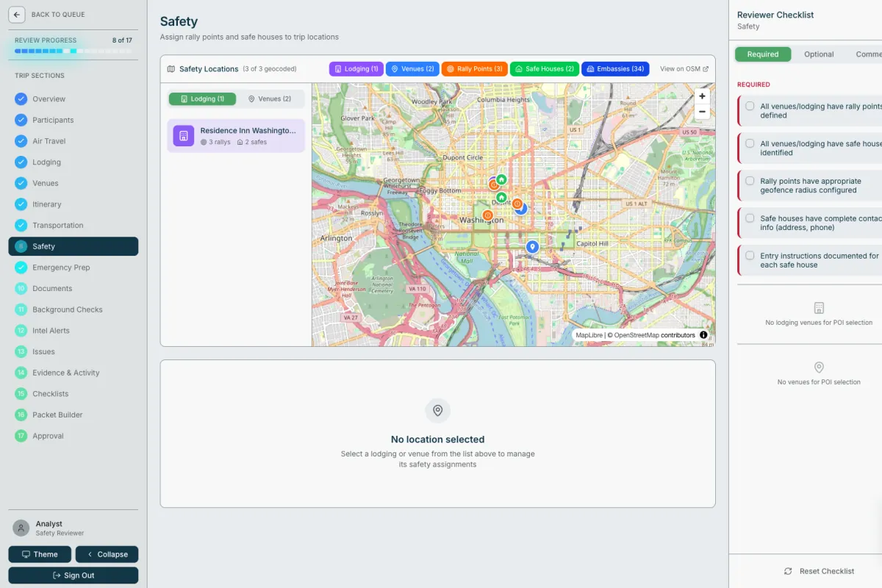Open the Documents section numbered 10
Screen dimensions: 882x588
pos(73,288)
